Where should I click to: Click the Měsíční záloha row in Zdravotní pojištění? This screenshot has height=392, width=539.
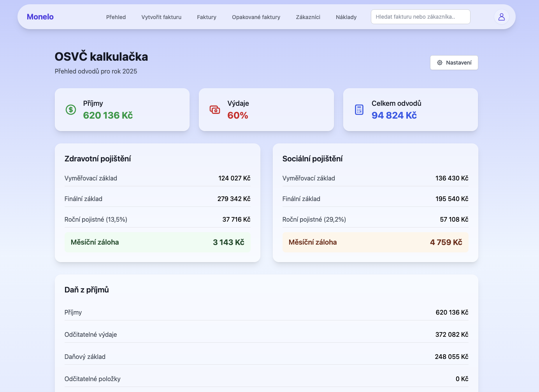click(x=157, y=242)
